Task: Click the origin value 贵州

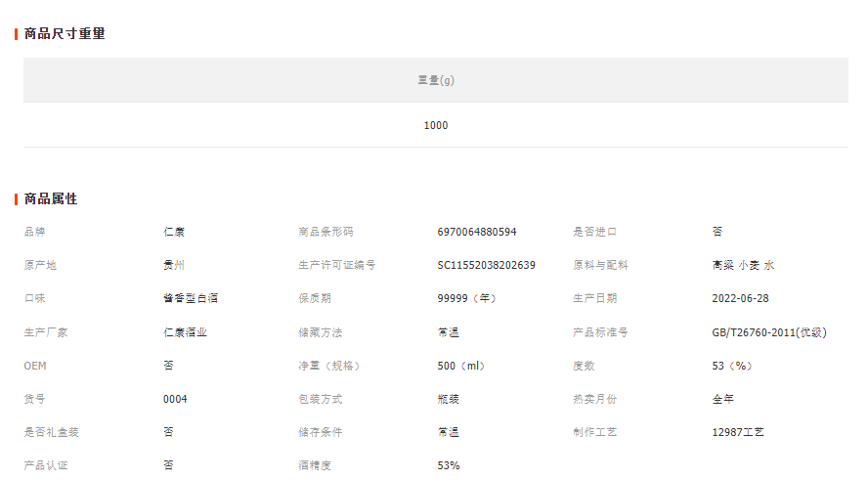Action: pos(174,266)
